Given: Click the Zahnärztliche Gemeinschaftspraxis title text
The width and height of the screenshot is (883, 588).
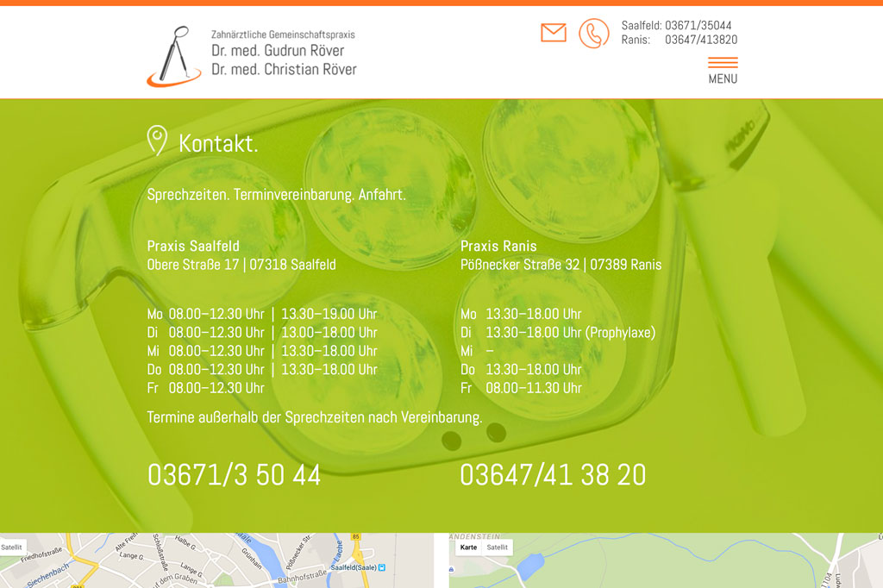Looking at the screenshot, I should click(x=283, y=34).
